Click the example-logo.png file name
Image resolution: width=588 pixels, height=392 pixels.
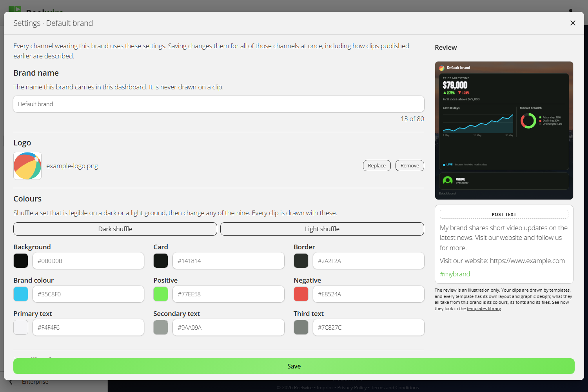pyautogui.click(x=72, y=166)
